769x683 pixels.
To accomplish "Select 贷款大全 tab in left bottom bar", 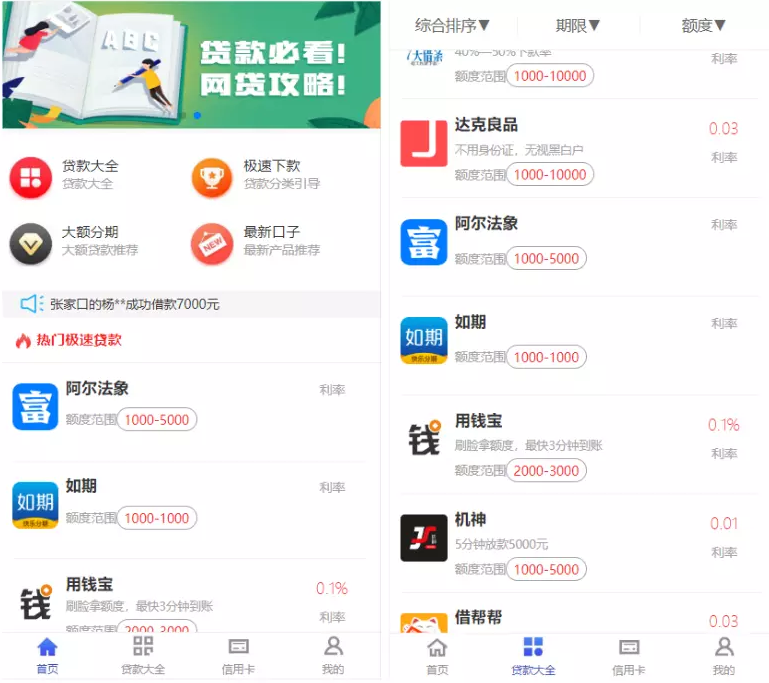I will (143, 655).
